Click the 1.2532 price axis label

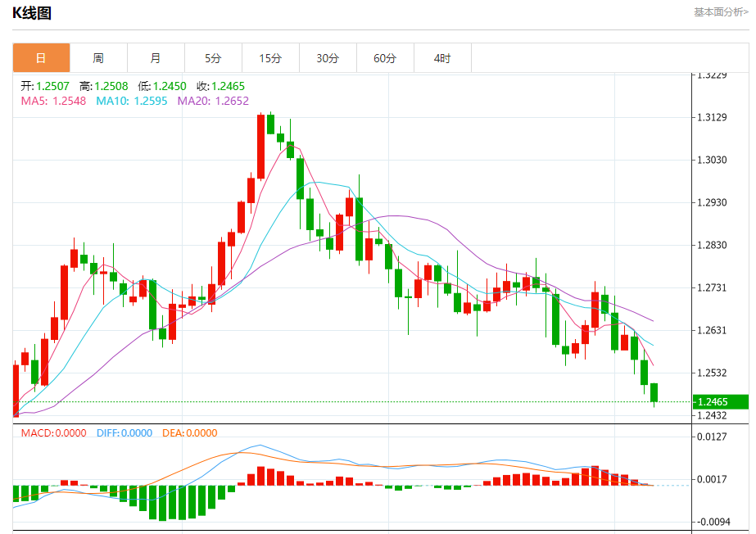pyautogui.click(x=712, y=373)
